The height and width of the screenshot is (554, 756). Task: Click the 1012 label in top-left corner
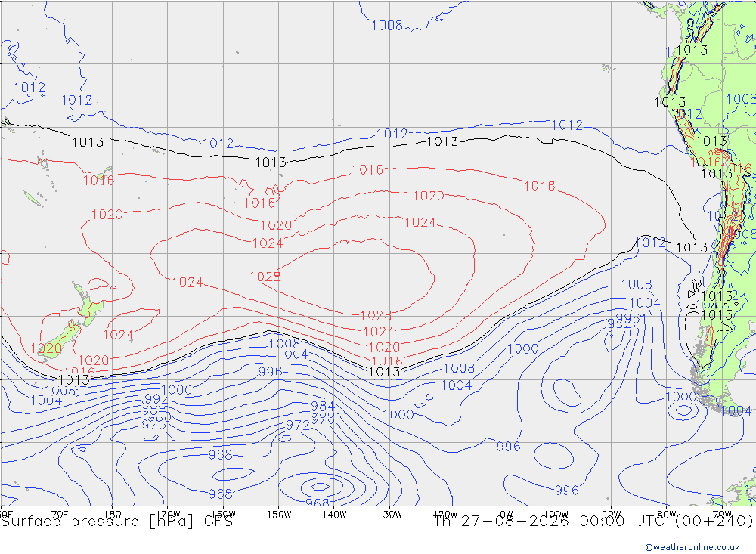[29, 87]
